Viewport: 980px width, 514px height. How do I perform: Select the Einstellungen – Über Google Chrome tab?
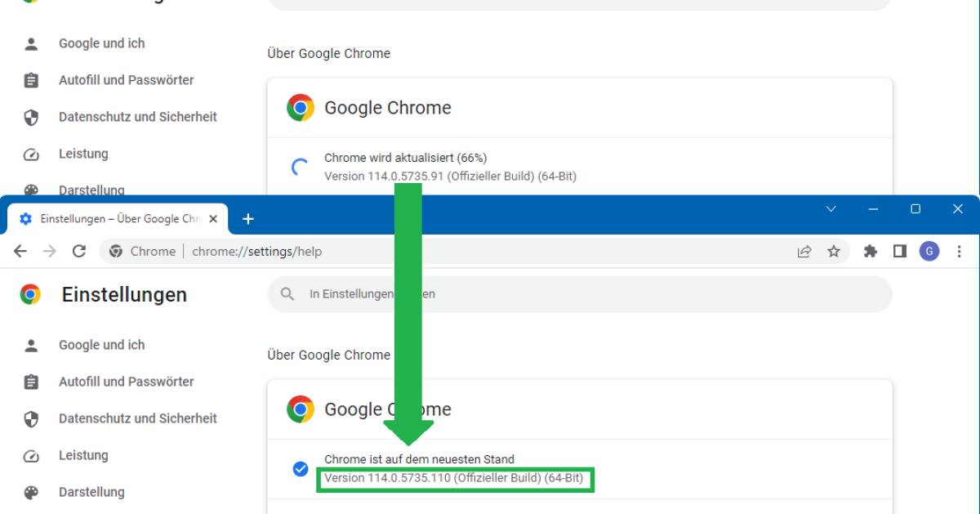pos(118,219)
